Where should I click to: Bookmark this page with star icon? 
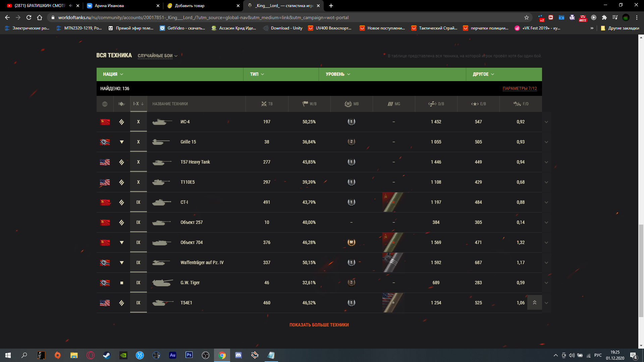coord(527,17)
